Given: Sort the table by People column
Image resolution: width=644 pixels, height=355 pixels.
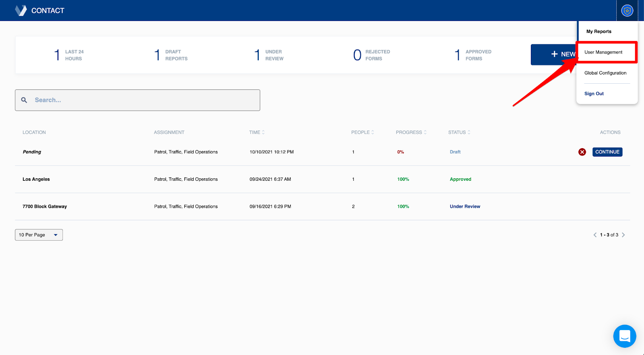Looking at the screenshot, I should pos(362,132).
